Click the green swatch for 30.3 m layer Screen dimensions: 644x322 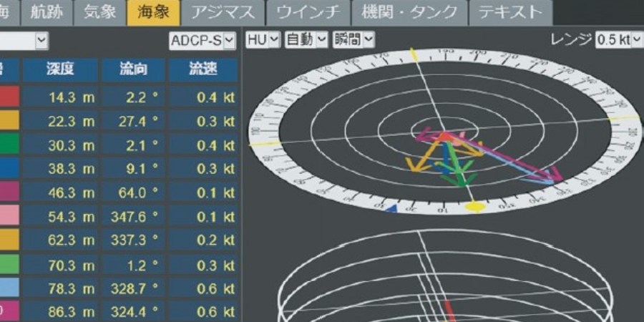pyautogui.click(x=9, y=145)
